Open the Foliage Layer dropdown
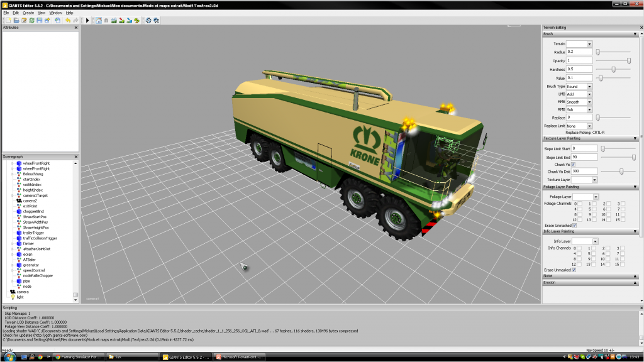644x362 pixels. (x=596, y=197)
